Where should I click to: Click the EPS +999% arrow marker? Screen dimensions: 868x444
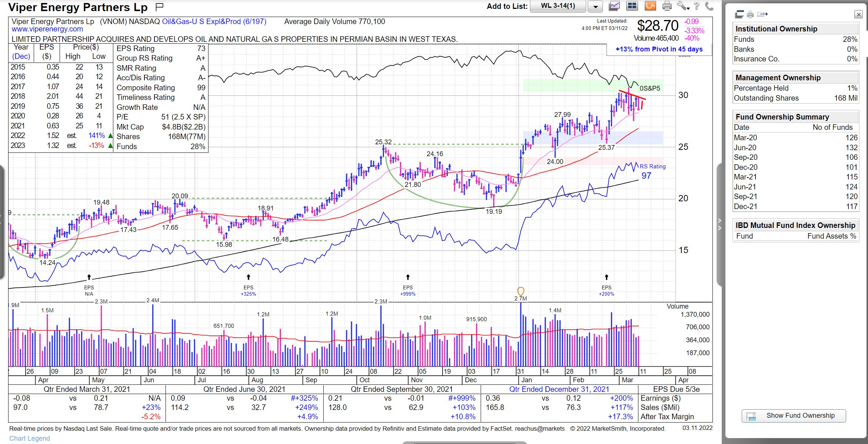[x=408, y=277]
